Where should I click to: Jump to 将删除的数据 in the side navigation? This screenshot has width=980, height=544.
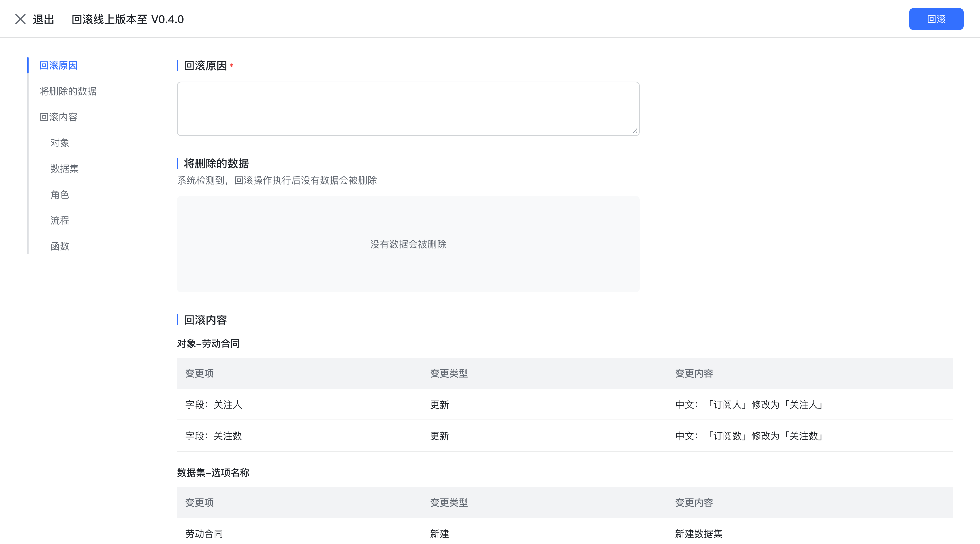coord(68,91)
